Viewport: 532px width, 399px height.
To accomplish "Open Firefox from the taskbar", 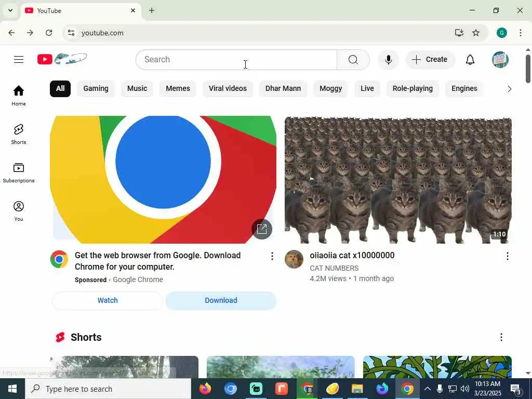I will coord(205,389).
